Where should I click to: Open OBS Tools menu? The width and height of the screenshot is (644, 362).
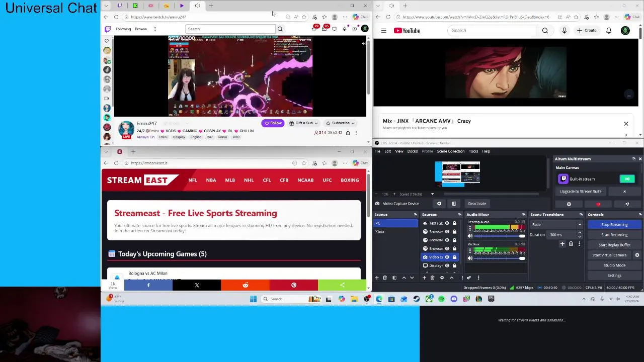coord(473,151)
